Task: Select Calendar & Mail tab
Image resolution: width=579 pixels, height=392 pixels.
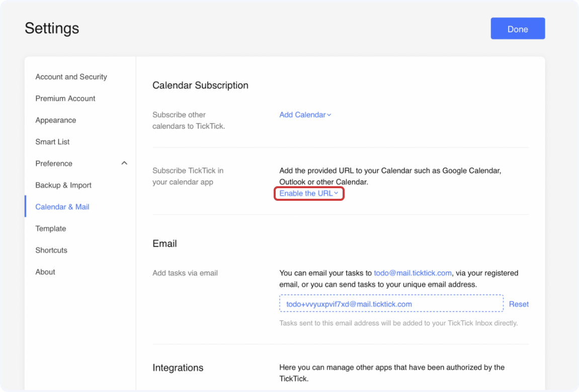Action: 62,207
